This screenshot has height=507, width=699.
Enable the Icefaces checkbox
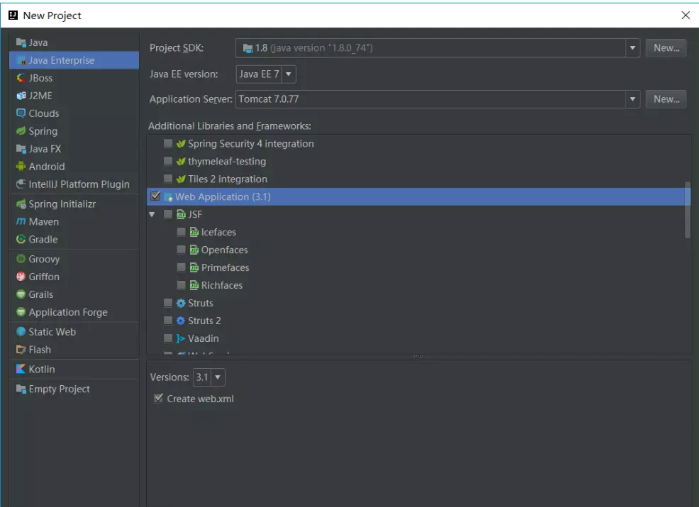181,232
